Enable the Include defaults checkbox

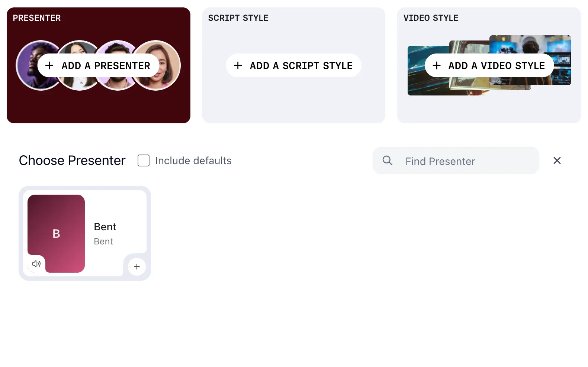144,160
